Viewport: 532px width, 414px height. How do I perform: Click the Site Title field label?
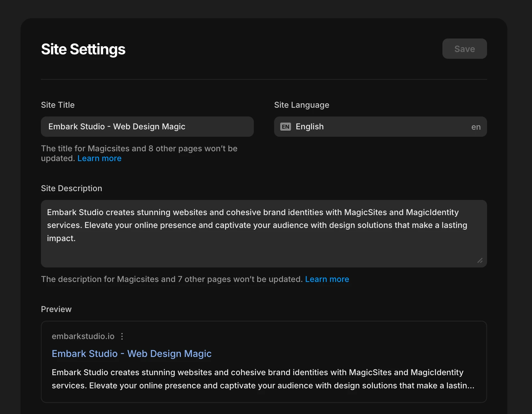[58, 105]
